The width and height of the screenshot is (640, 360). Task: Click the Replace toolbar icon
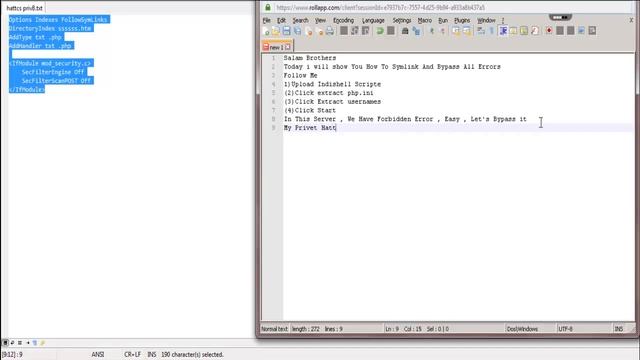pos(416,31)
